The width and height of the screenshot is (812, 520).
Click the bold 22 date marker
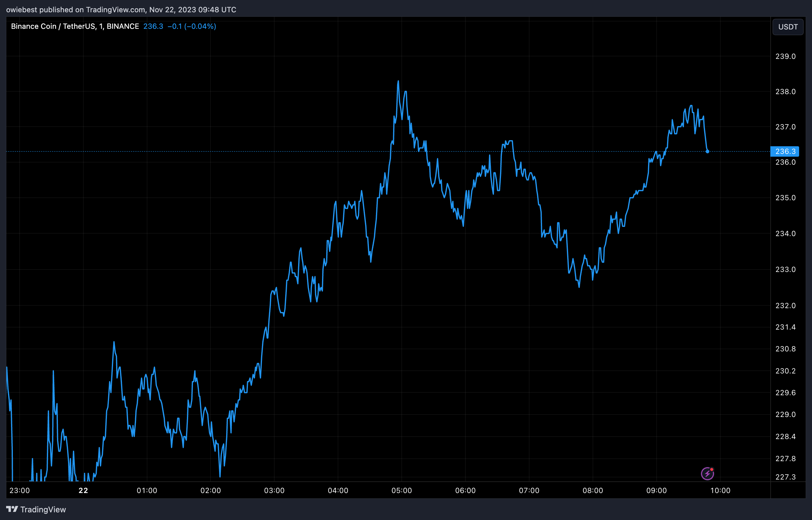pos(83,490)
